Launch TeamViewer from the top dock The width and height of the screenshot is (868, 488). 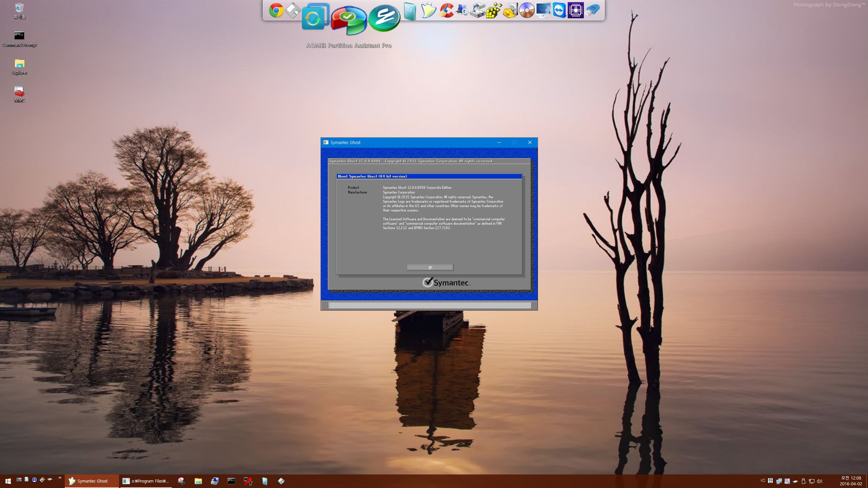tap(559, 10)
